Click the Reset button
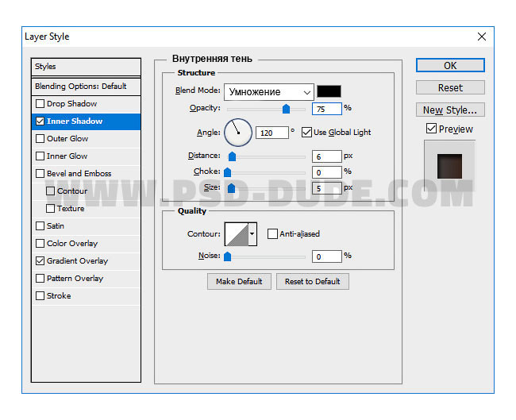The height and width of the screenshot is (420, 516). (x=450, y=87)
